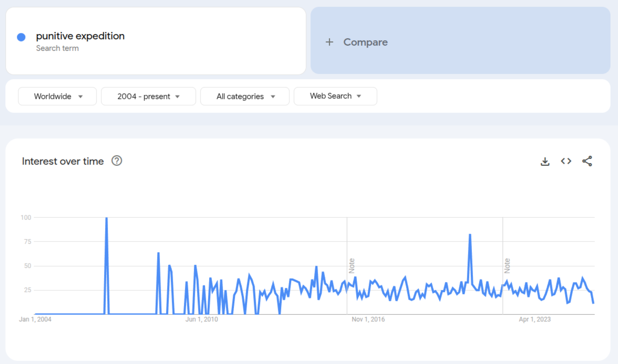Screen dimensions: 618x364
Task: Add a Compare search term
Action: coord(460,41)
